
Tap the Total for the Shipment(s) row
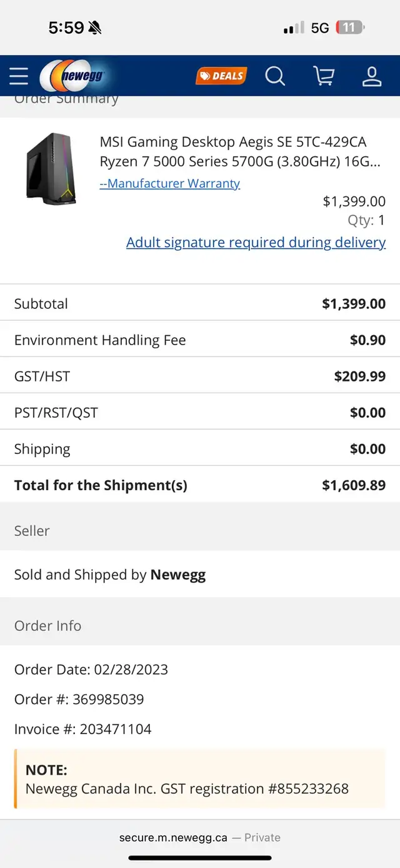click(x=200, y=485)
